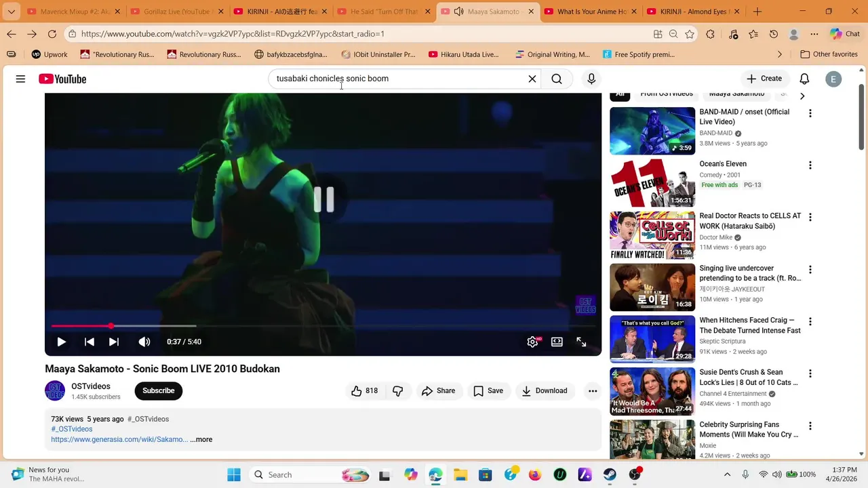Expand the description with ...more
Viewport: 868px width, 488px height.
tap(201, 439)
